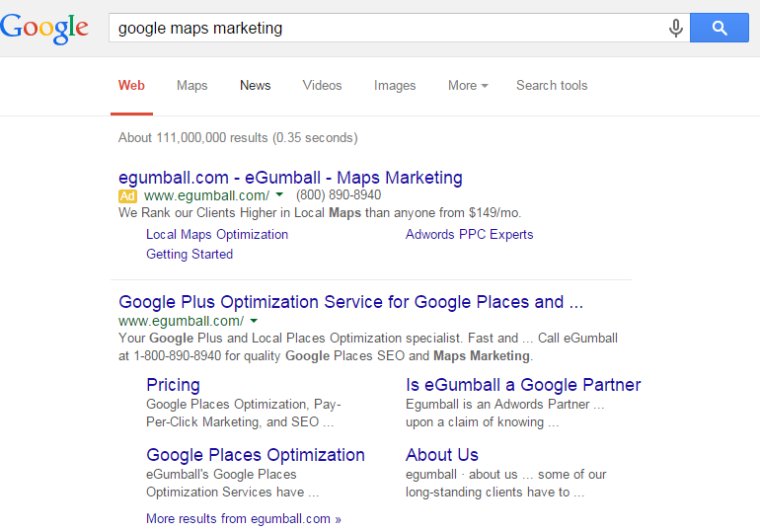
Task: Open the Google Plus Optimization Service result
Action: [350, 302]
